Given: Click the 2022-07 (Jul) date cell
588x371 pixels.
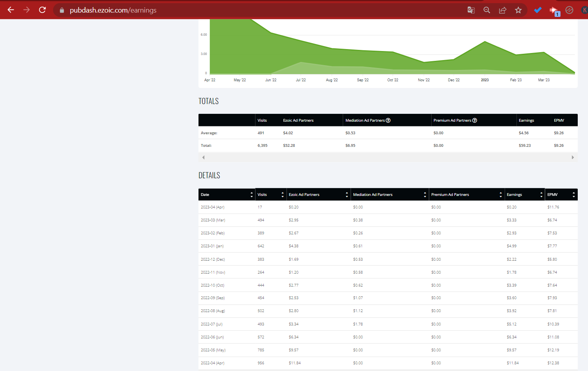Looking at the screenshot, I should click(x=211, y=324).
